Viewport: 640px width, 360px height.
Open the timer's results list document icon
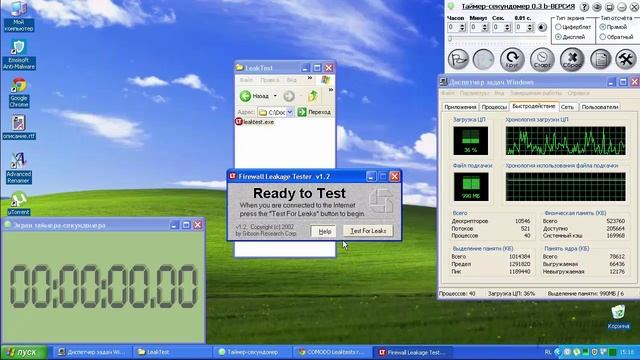(600, 59)
